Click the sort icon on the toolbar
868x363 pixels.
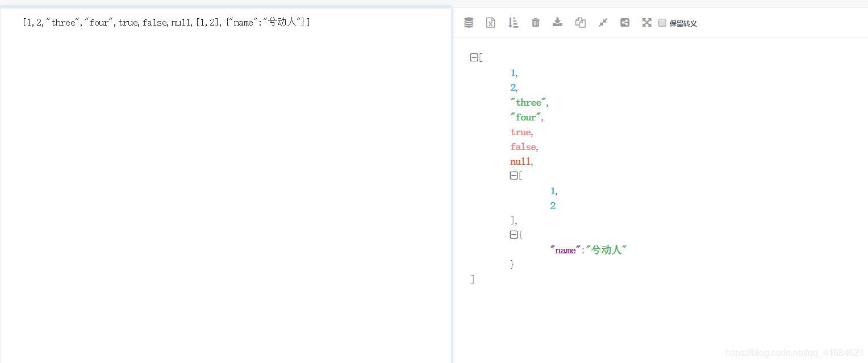click(x=513, y=23)
